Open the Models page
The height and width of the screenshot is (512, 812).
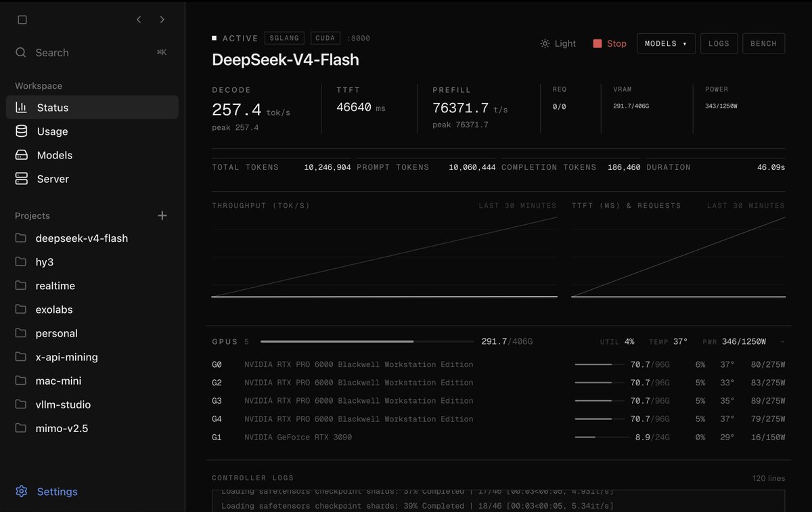point(92,155)
